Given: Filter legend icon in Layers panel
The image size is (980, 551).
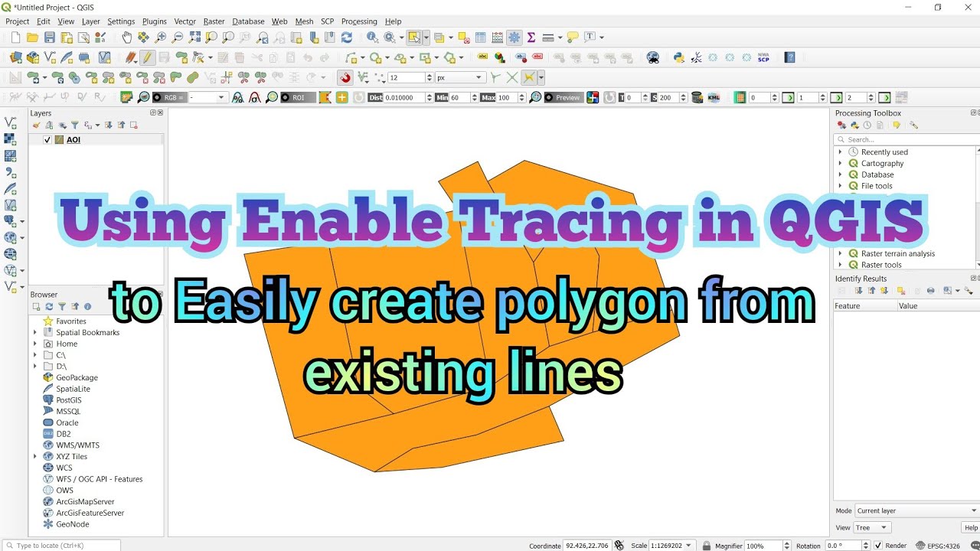Looking at the screenshot, I should click(x=75, y=126).
